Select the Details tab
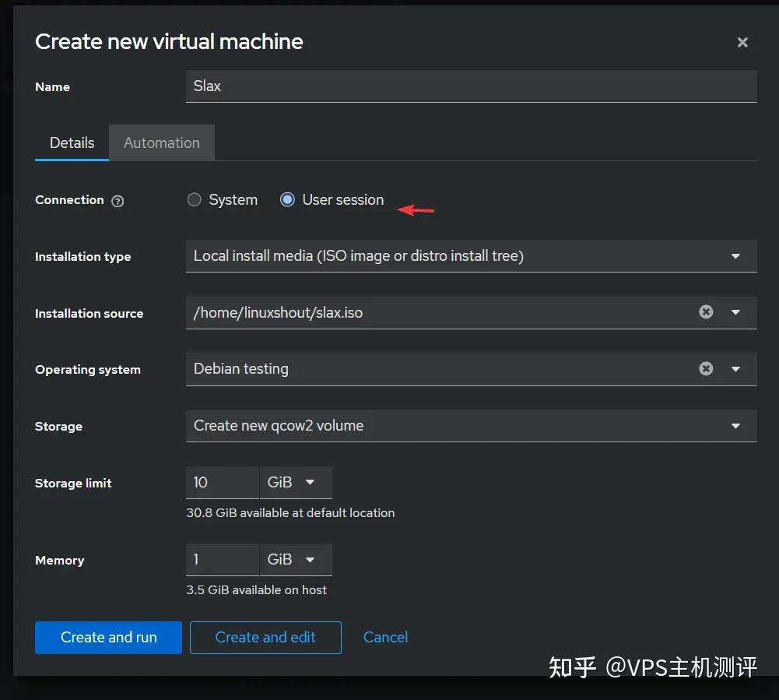Image resolution: width=779 pixels, height=700 pixels. click(72, 142)
